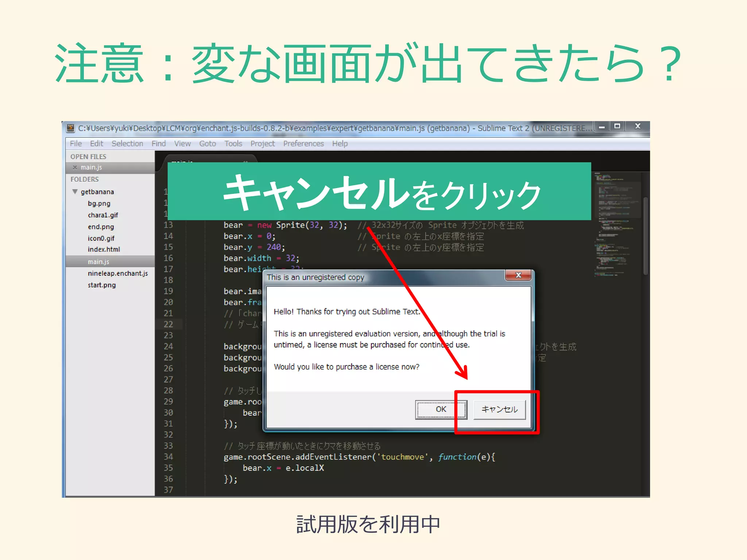Open the View menu
The height and width of the screenshot is (560, 747).
pyautogui.click(x=182, y=144)
